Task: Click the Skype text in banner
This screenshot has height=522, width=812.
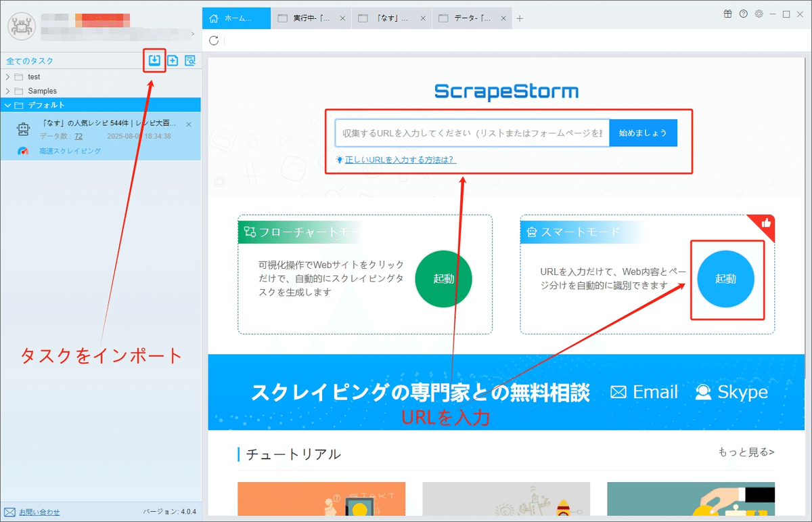Action: pos(743,392)
